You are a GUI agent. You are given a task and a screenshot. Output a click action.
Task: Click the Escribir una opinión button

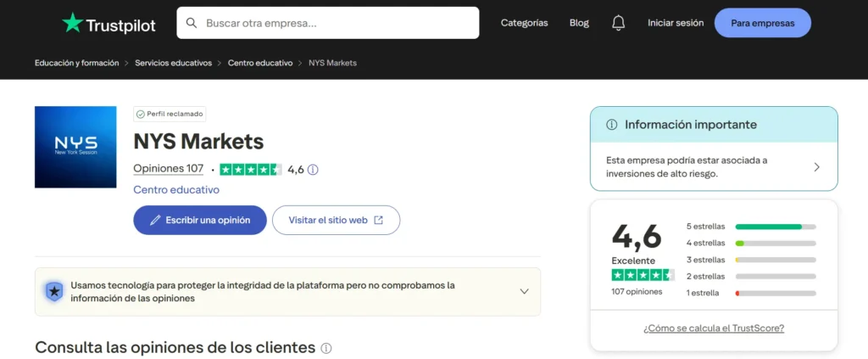(200, 220)
